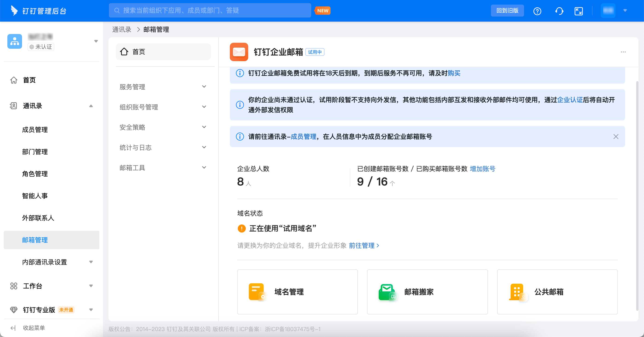Click 前往管理 domain link
The width and height of the screenshot is (644, 337).
[x=364, y=246]
